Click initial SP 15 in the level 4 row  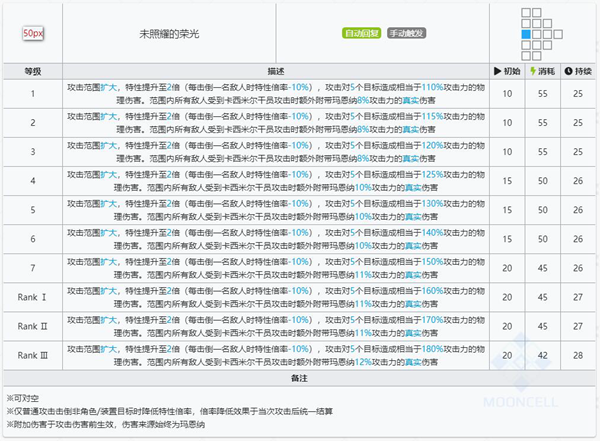(x=507, y=181)
